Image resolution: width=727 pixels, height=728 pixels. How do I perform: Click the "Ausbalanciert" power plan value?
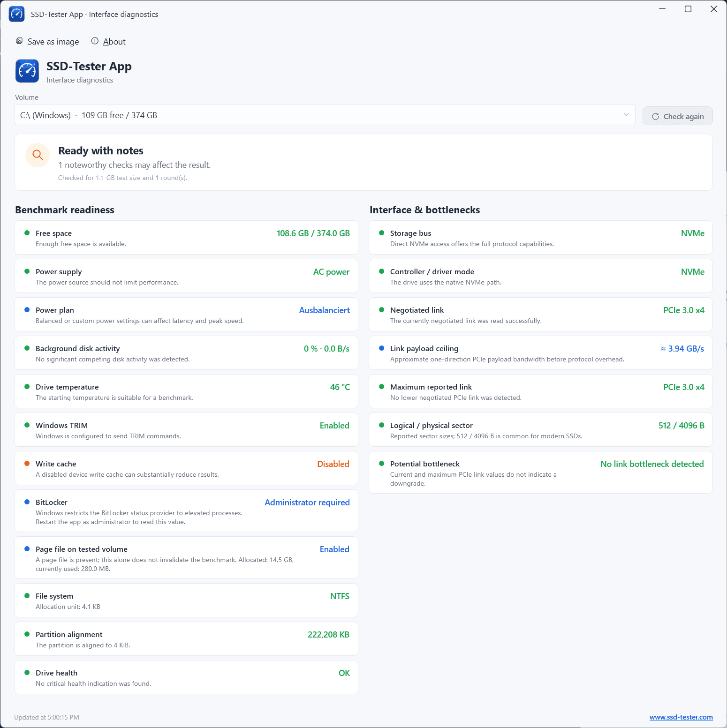[x=325, y=310]
